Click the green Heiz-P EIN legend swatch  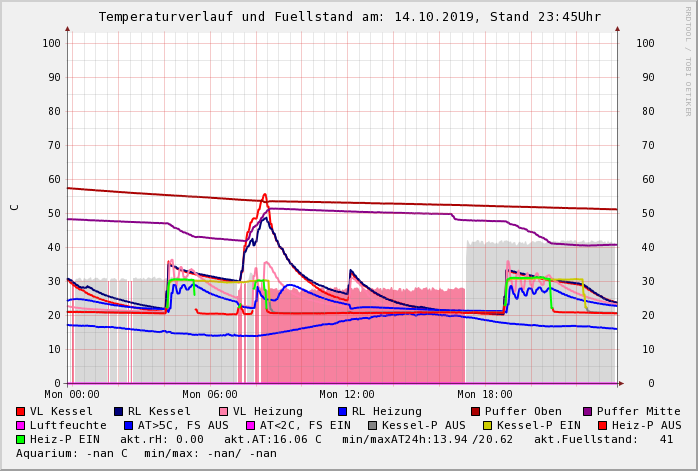coord(21,439)
